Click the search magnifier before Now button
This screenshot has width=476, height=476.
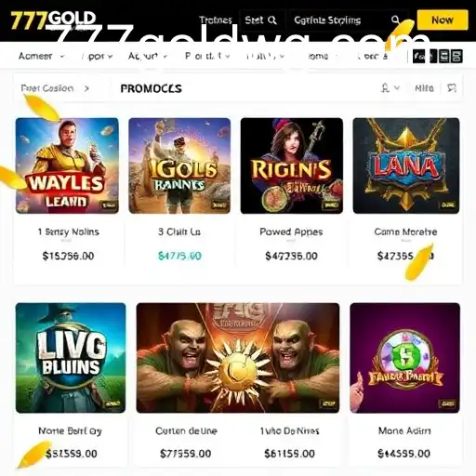pos(395,20)
